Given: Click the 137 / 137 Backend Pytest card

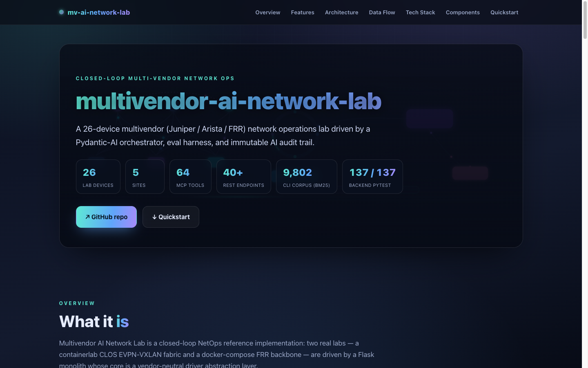Looking at the screenshot, I should point(372,177).
